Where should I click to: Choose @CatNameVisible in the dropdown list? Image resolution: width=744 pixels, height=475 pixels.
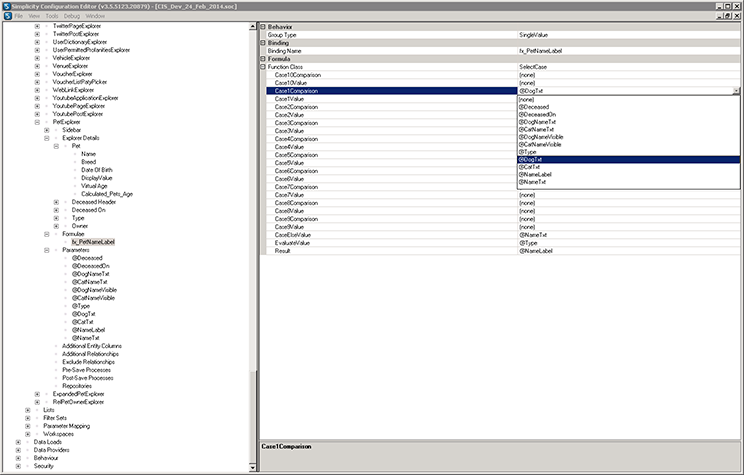point(628,144)
